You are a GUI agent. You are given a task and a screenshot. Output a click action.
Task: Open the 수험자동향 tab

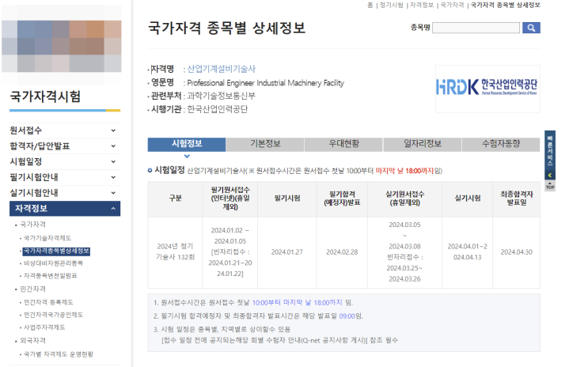pos(501,144)
